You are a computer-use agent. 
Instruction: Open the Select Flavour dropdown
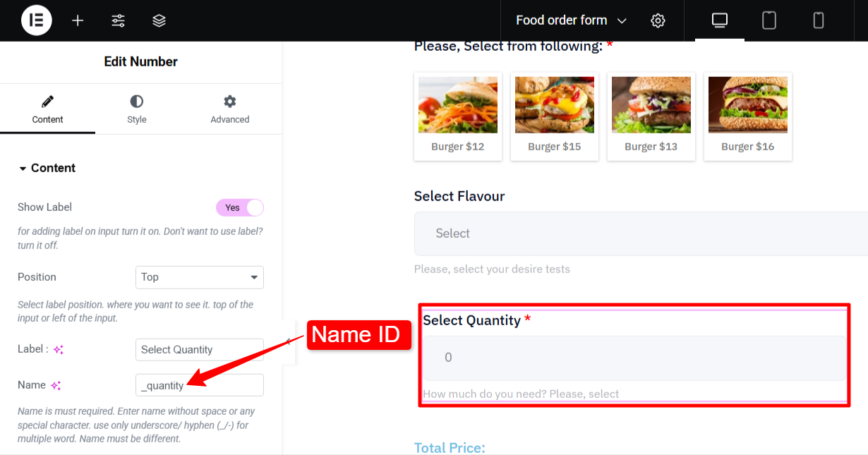coord(641,233)
